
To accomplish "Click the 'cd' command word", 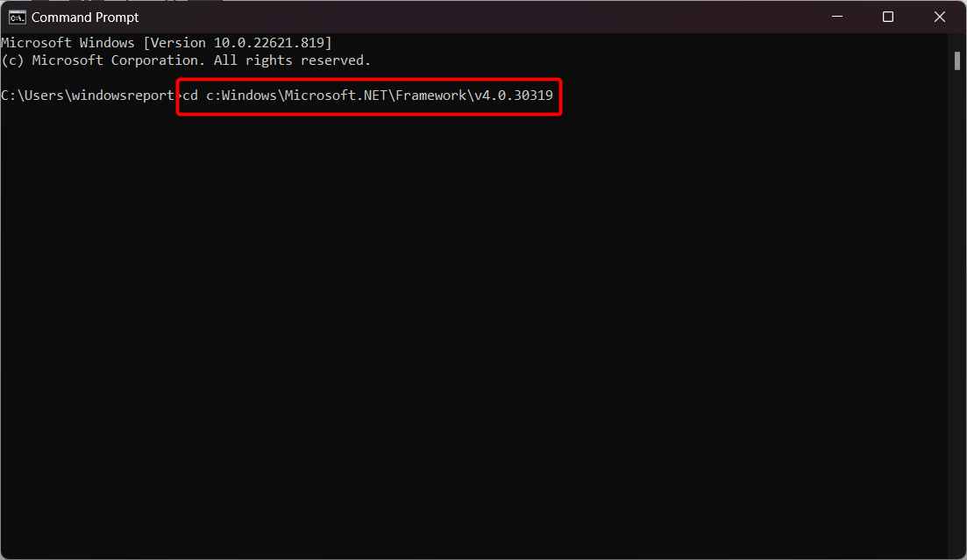I will pyautogui.click(x=190, y=96).
